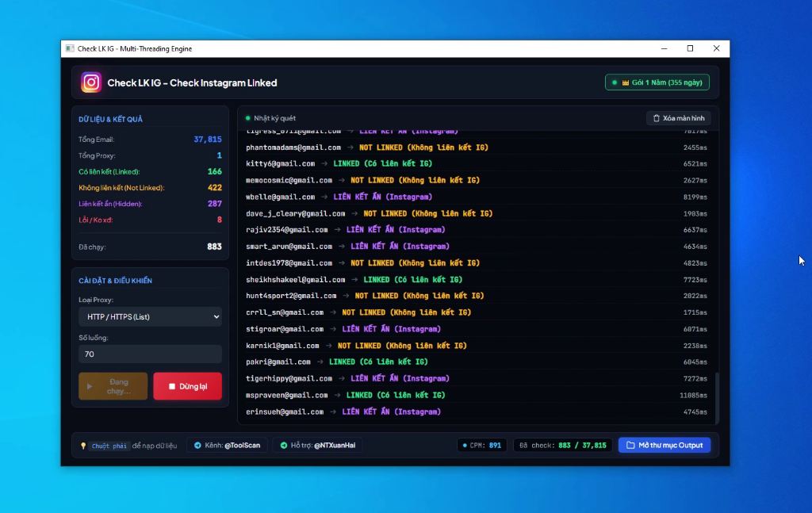Focus the Số luồng thread count field
This screenshot has height=513, width=812.
click(x=150, y=354)
